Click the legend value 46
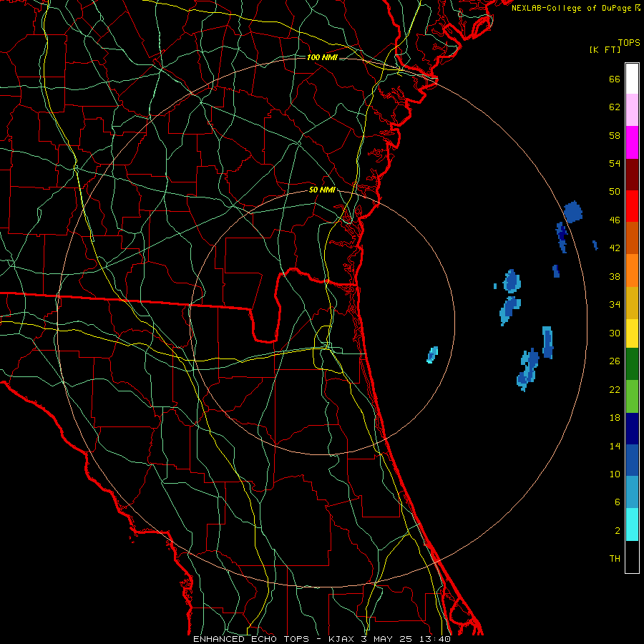The width and height of the screenshot is (644, 644). (x=615, y=220)
